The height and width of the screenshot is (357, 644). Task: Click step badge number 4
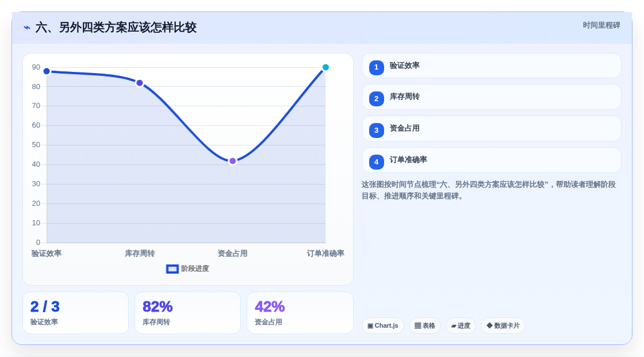[376, 162]
